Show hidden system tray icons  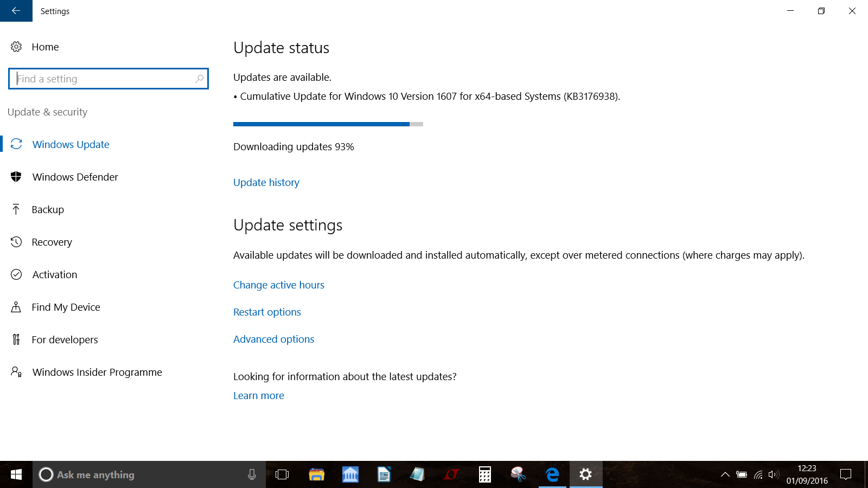[x=725, y=474]
